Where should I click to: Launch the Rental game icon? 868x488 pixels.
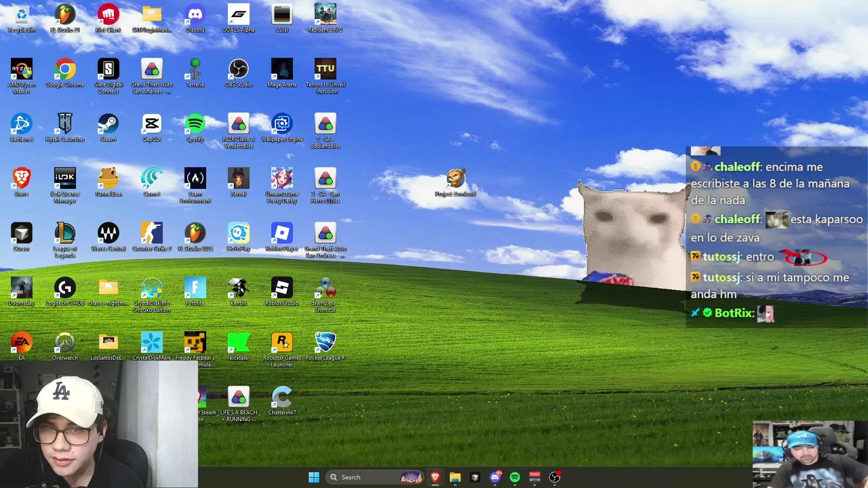[239, 182]
